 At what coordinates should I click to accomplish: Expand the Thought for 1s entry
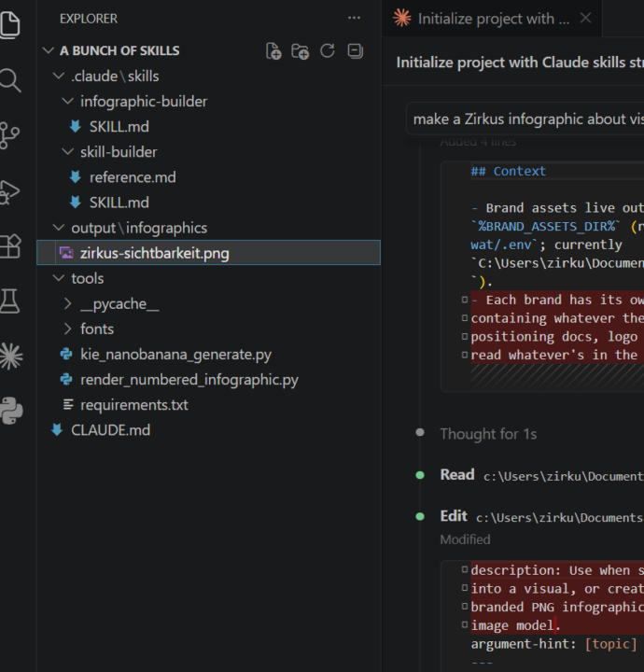(488, 434)
